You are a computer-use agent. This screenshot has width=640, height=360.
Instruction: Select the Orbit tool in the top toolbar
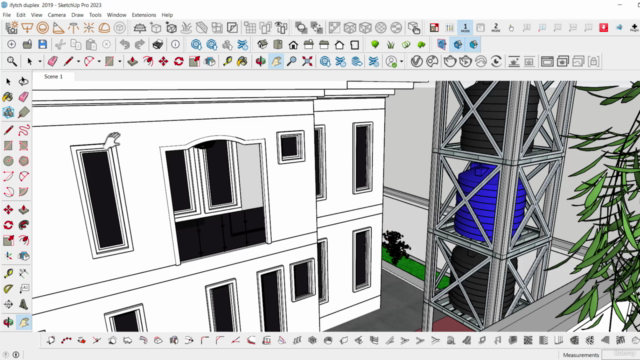[260, 61]
